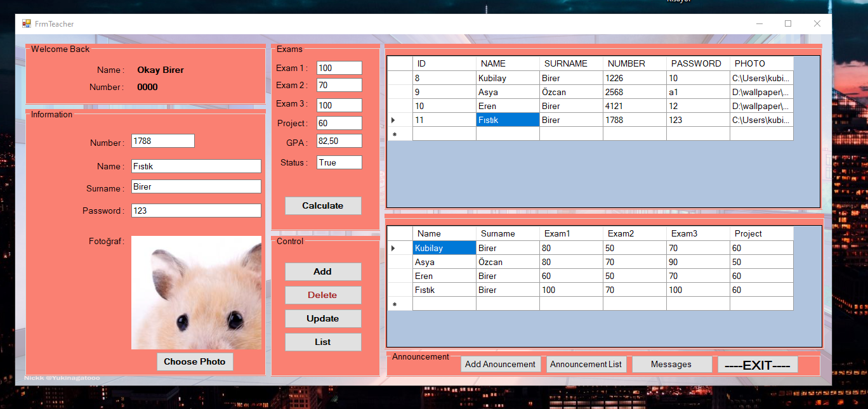This screenshot has height=409, width=868.
Task: Click the Status field showing True
Action: point(339,162)
